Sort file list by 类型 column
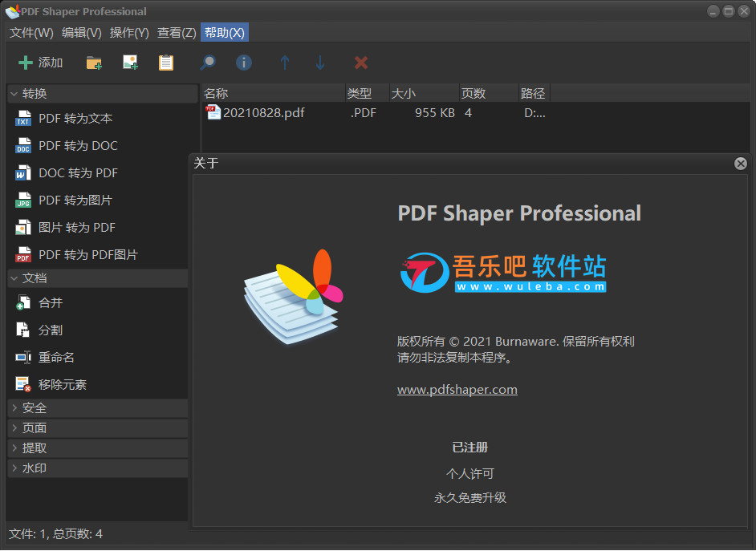The height and width of the screenshot is (551, 756). pos(368,94)
